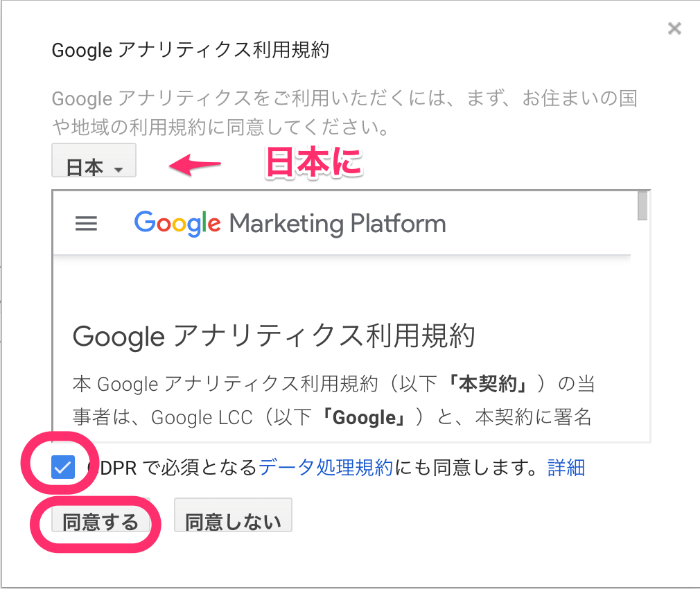Viewport: 700px width, 589px height.
Task: Click the scrollbar track below the thumb
Action: click(642, 333)
